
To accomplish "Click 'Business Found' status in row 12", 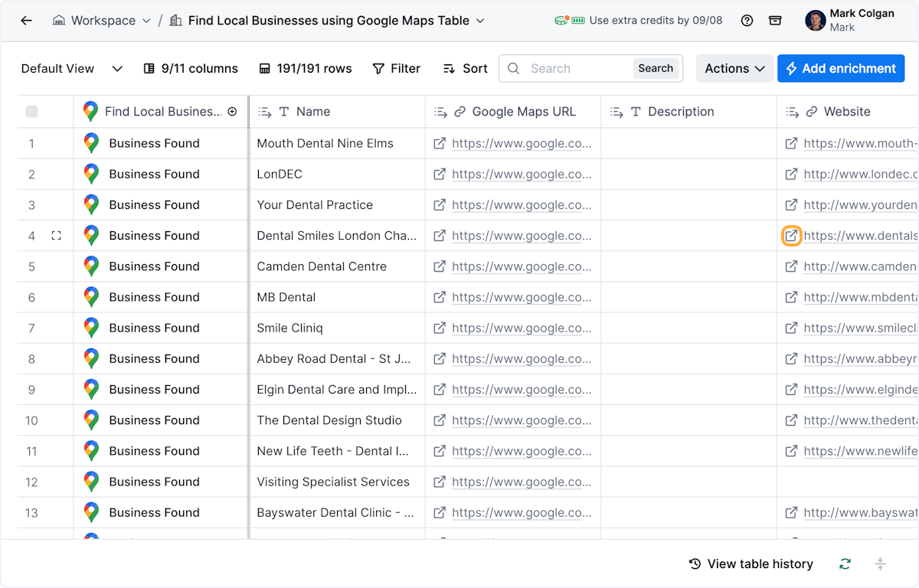I will [x=154, y=482].
